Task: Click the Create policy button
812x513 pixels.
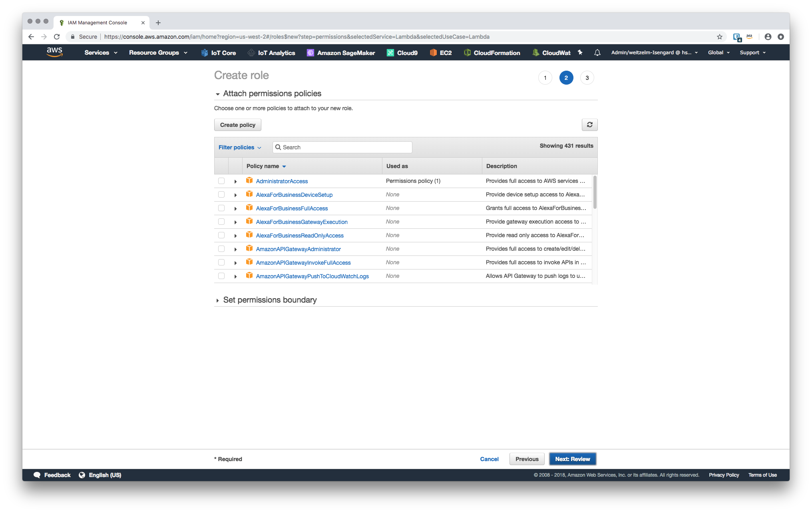Action: [238, 125]
